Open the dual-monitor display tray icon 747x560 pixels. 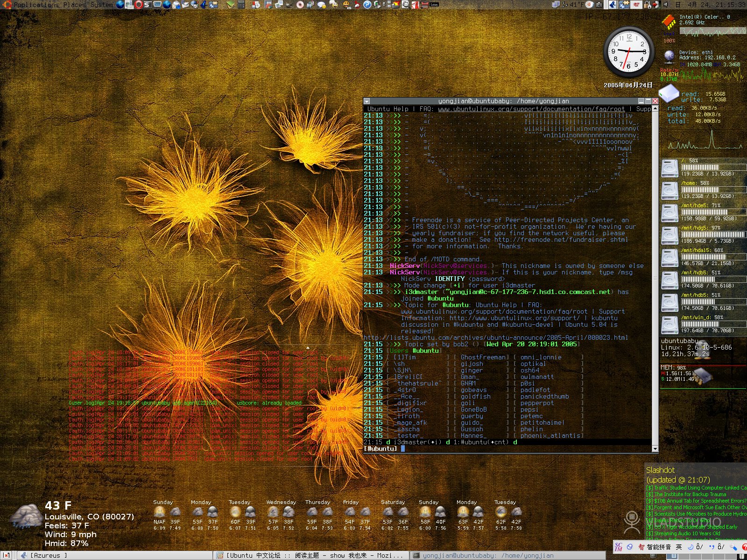point(556,5)
